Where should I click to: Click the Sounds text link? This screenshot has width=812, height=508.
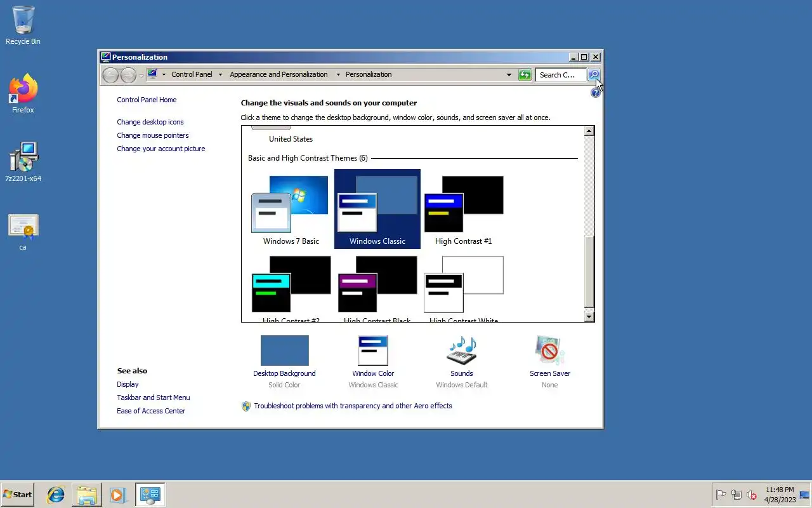tap(462, 373)
